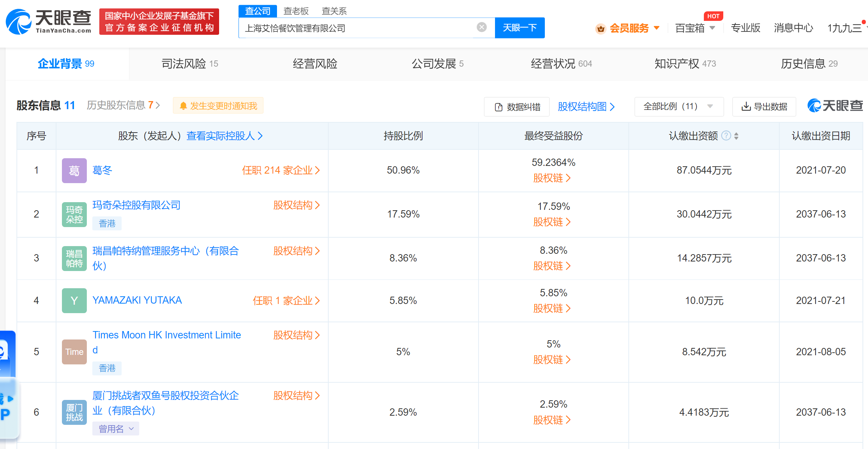This screenshot has height=449, width=868.
Task: Expand 会员服务 dropdown menu
Action: [x=657, y=28]
